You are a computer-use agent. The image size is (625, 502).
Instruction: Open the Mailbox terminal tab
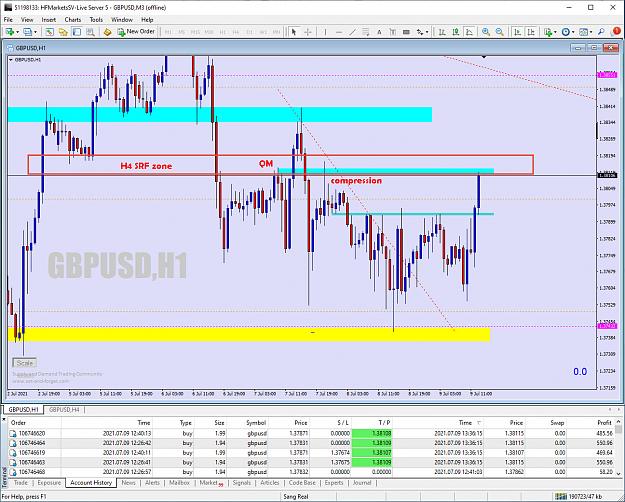tap(179, 483)
